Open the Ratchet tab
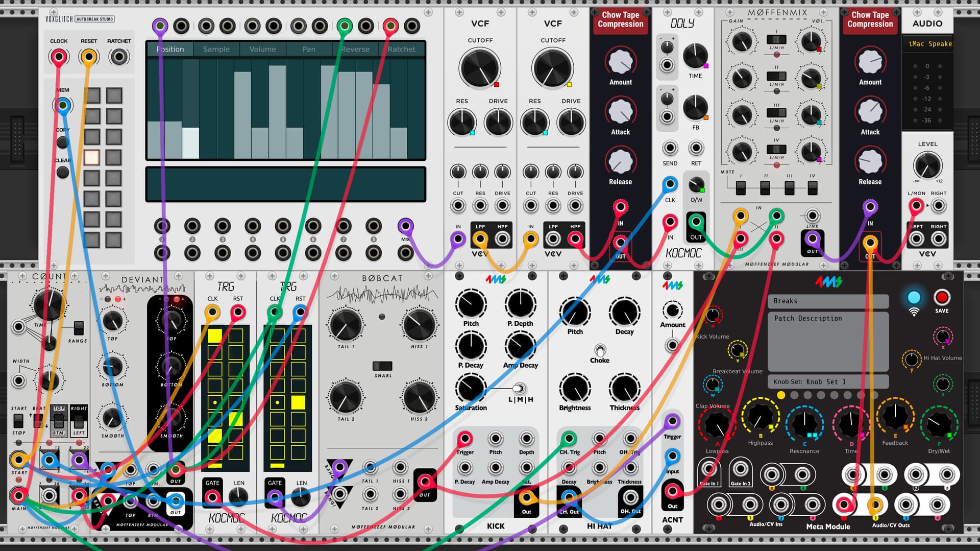Viewport: 980px width, 551px height. click(402, 49)
